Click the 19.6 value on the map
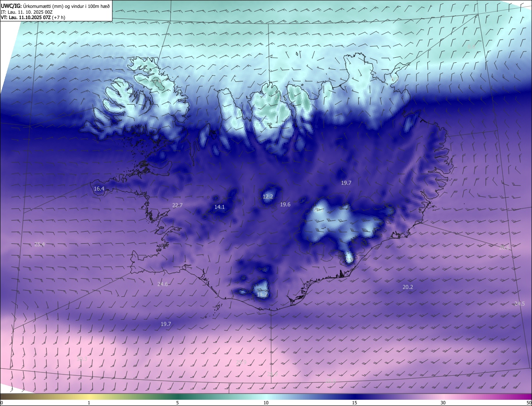 point(285,204)
